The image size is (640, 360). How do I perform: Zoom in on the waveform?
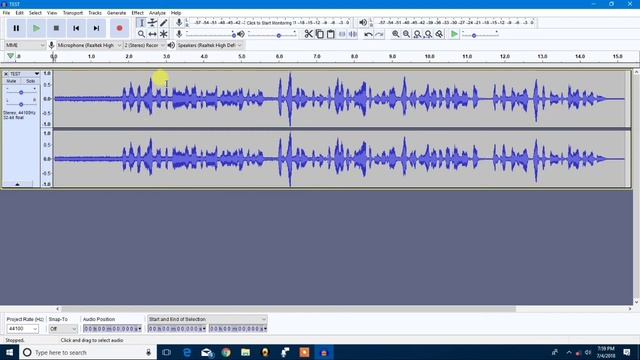point(396,34)
